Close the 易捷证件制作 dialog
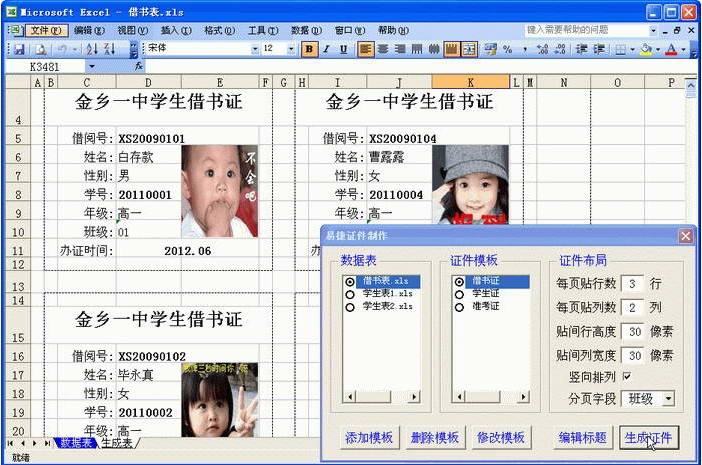 coord(685,235)
